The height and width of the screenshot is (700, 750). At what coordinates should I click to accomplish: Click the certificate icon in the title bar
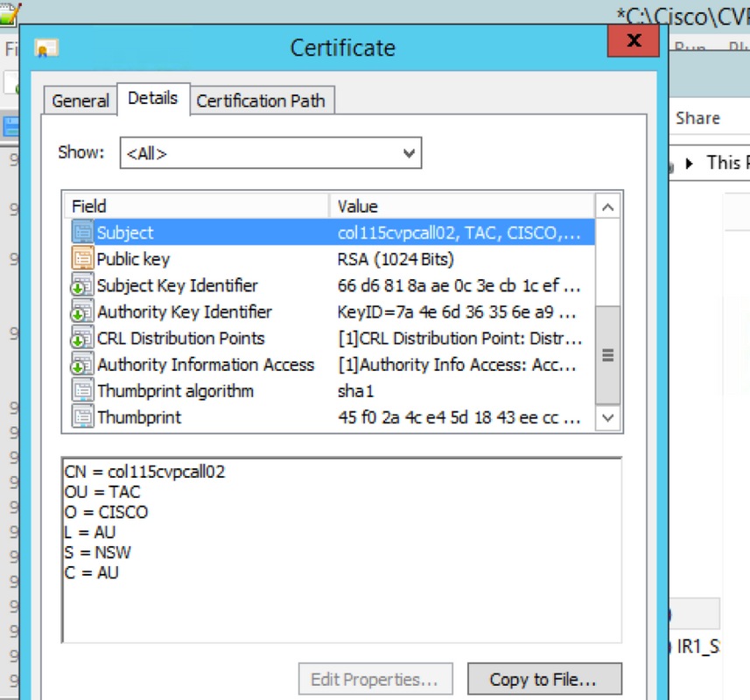(46, 48)
